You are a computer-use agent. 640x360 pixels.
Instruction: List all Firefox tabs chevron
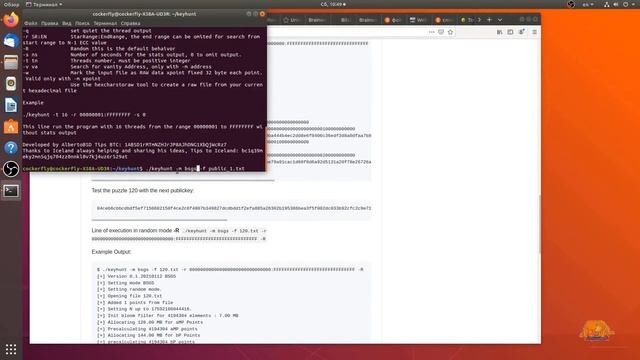coord(500,20)
